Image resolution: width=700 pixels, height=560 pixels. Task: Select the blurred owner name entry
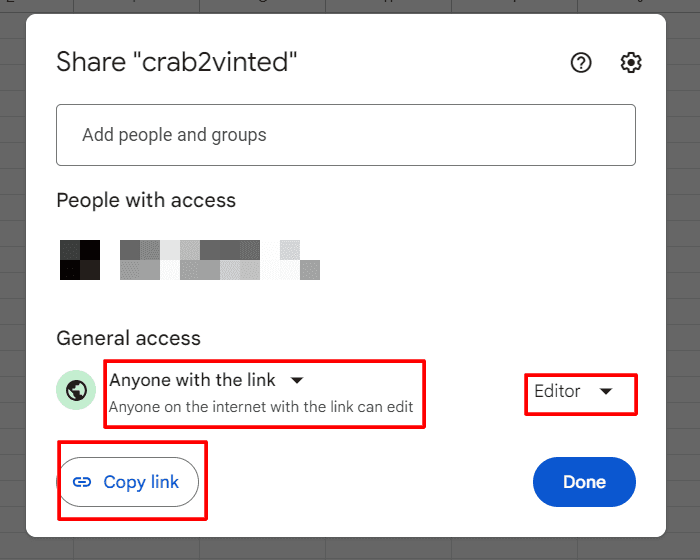220,260
